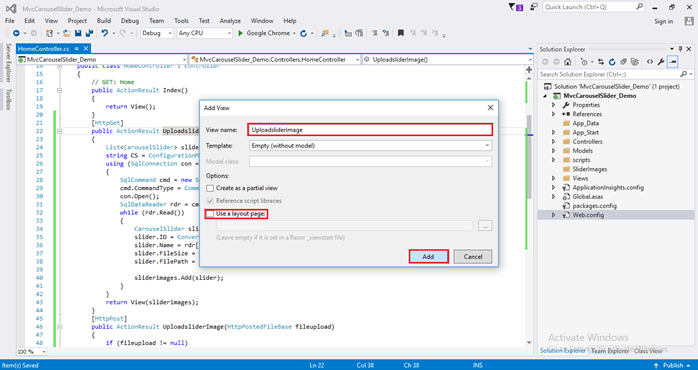
Task: Toggle the Reference script libraries checkbox
Action: point(210,201)
